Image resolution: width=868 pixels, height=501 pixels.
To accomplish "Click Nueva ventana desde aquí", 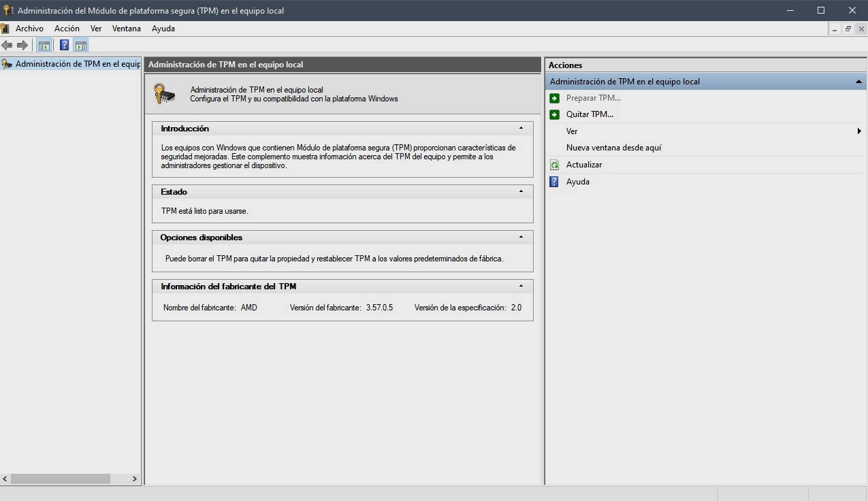I will (x=613, y=148).
